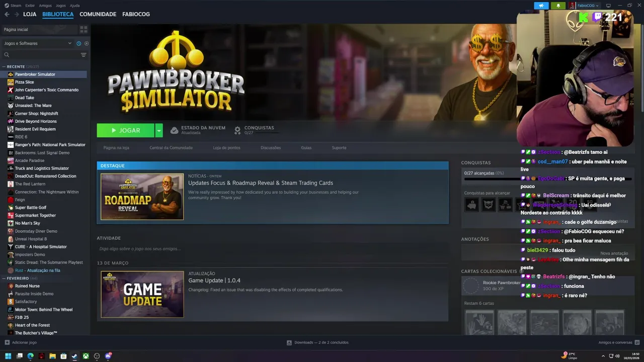Open the Guias link
The height and width of the screenshot is (362, 644).
[x=306, y=148]
